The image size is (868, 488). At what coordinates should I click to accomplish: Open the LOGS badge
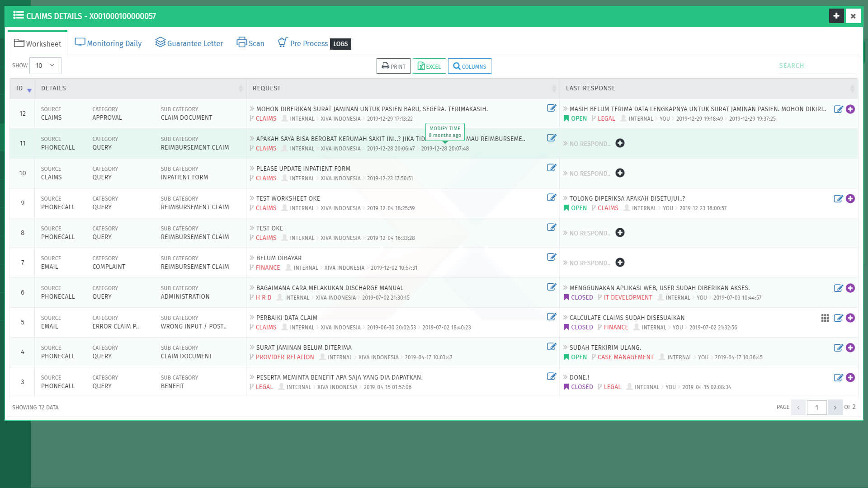[340, 44]
